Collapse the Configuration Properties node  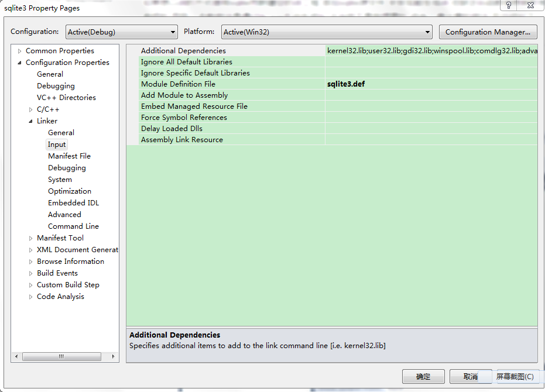click(19, 63)
